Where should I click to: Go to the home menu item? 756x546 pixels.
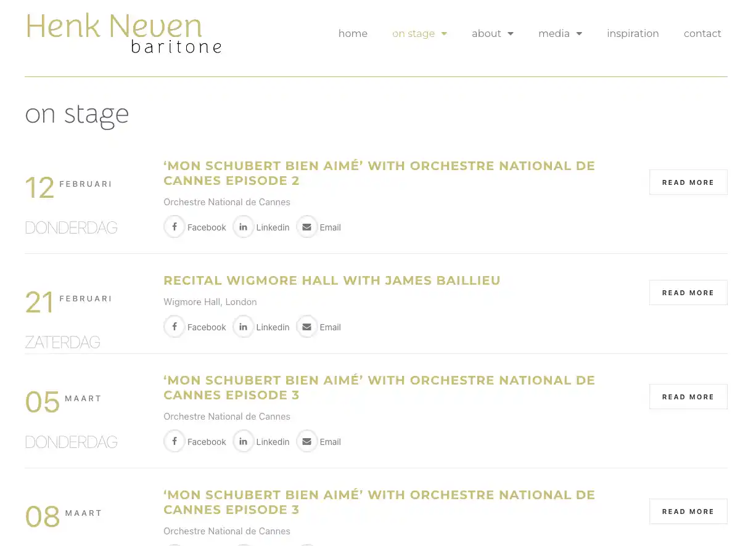tap(353, 34)
